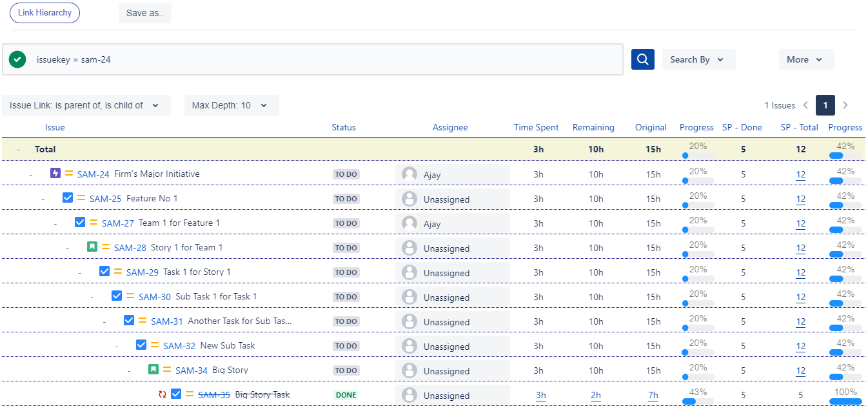
Task: Click the green JQL valid checkmark icon
Action: coord(17,59)
